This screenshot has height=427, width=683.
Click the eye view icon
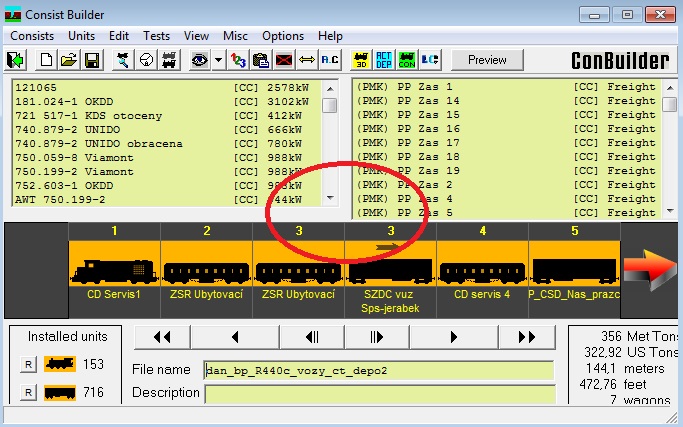[199, 60]
